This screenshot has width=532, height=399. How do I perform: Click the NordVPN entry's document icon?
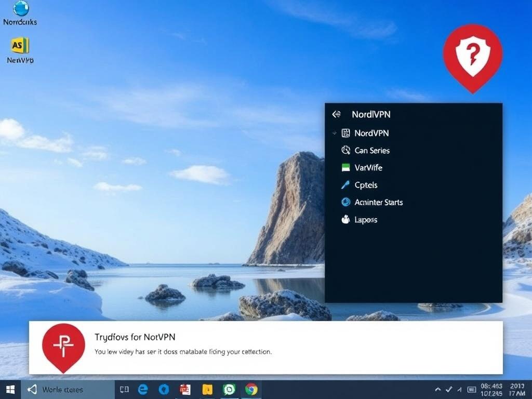pyautogui.click(x=345, y=133)
